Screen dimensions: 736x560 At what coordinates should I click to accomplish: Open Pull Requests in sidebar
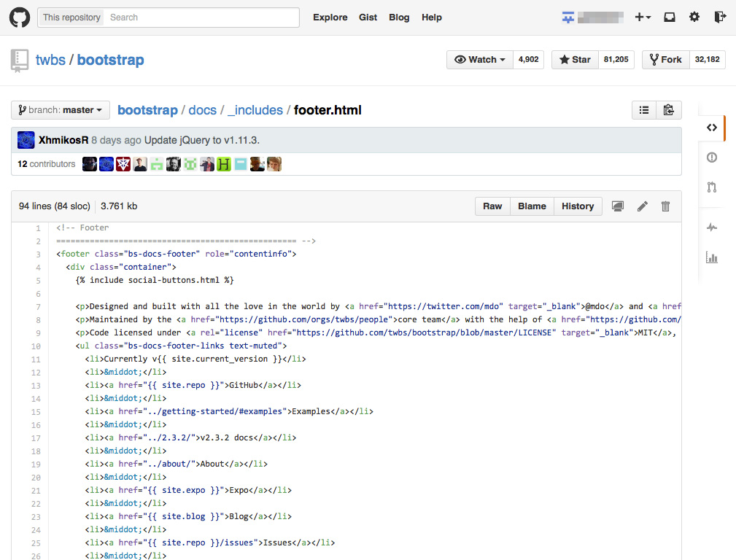712,187
